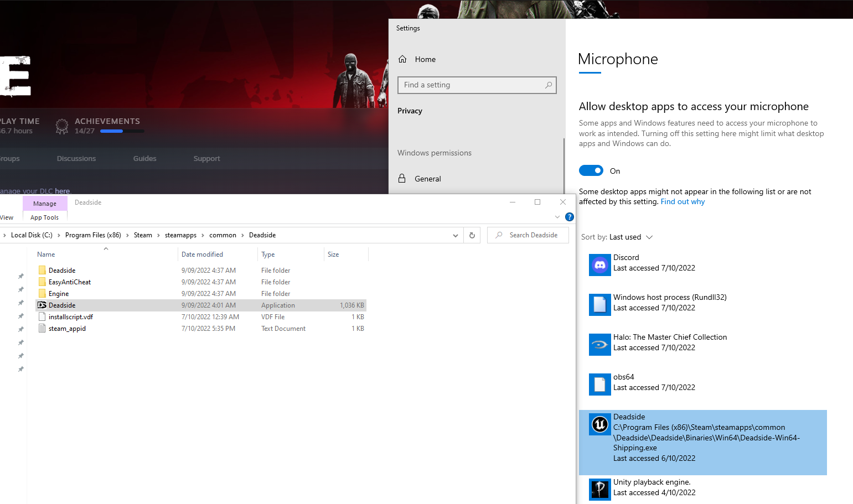Click the refresh button in File Explorer
Image resolution: width=853 pixels, height=504 pixels.
coord(472,235)
